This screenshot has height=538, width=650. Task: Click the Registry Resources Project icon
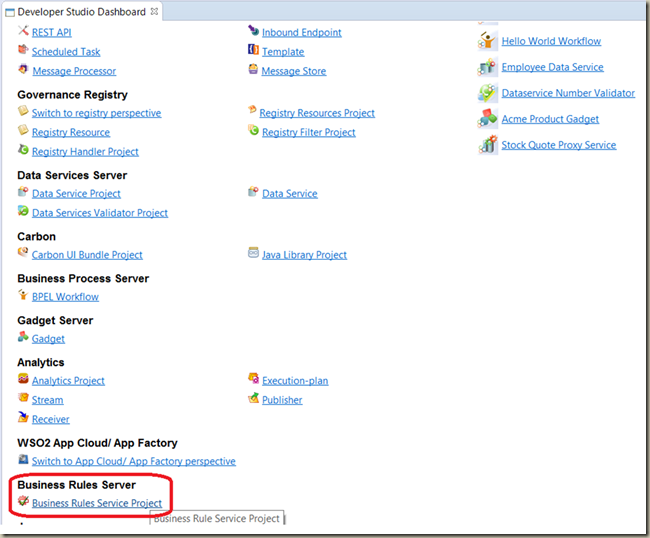pos(252,110)
